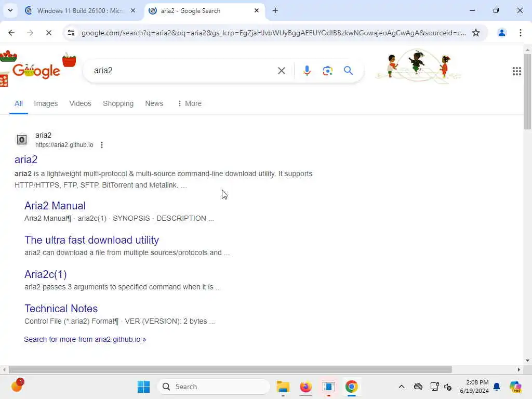Viewport: 532px width, 399px height.
Task: Close the aria2 Google Search tab
Action: tap(257, 10)
